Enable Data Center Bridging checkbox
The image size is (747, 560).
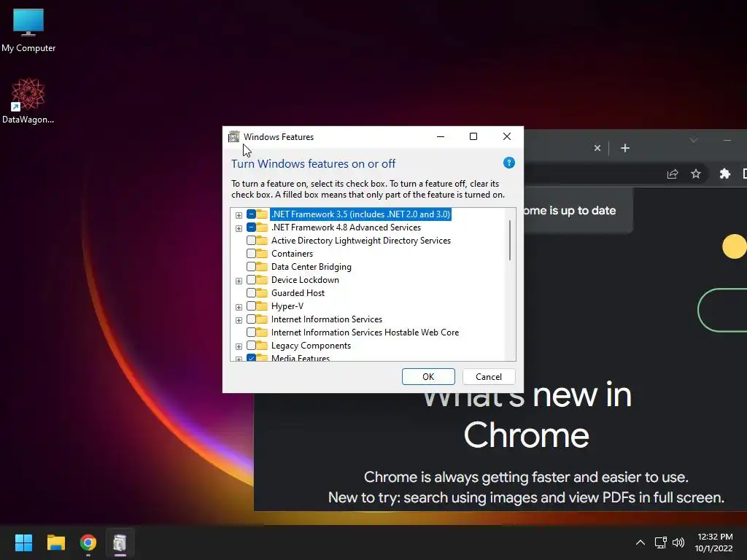click(251, 267)
